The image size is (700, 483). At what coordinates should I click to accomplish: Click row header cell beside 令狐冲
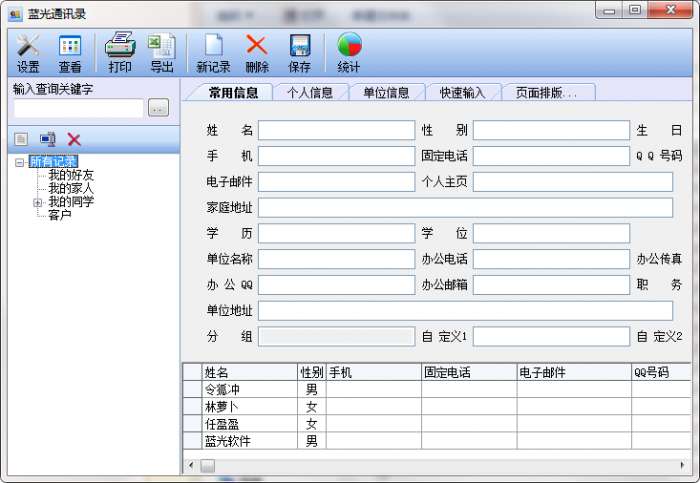(192, 390)
